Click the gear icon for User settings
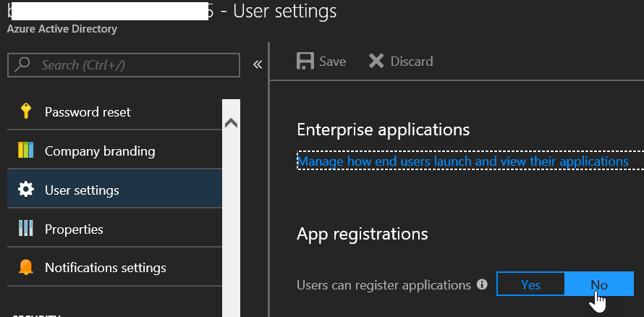The height and width of the screenshot is (317, 644). (x=26, y=190)
